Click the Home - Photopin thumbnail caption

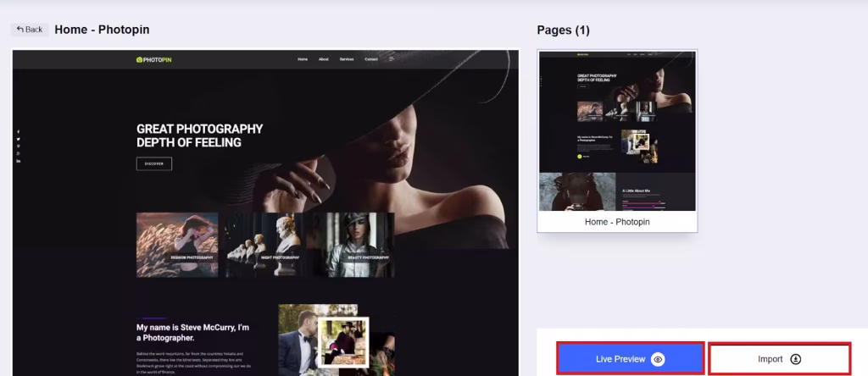pos(617,222)
